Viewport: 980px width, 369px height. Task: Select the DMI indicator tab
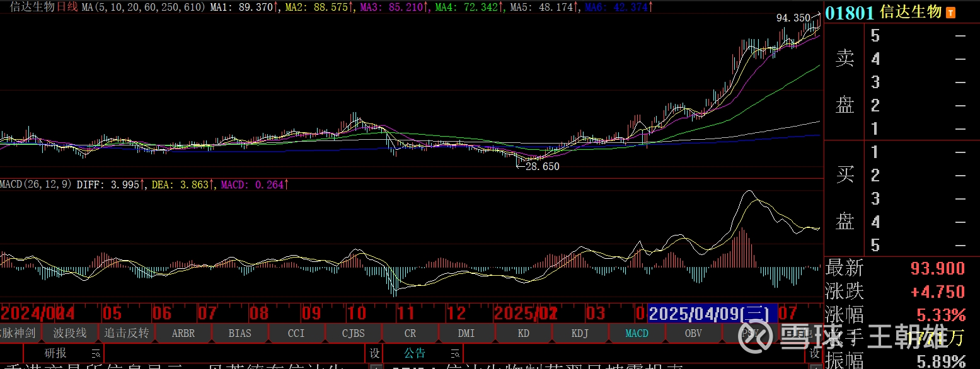pos(466,332)
